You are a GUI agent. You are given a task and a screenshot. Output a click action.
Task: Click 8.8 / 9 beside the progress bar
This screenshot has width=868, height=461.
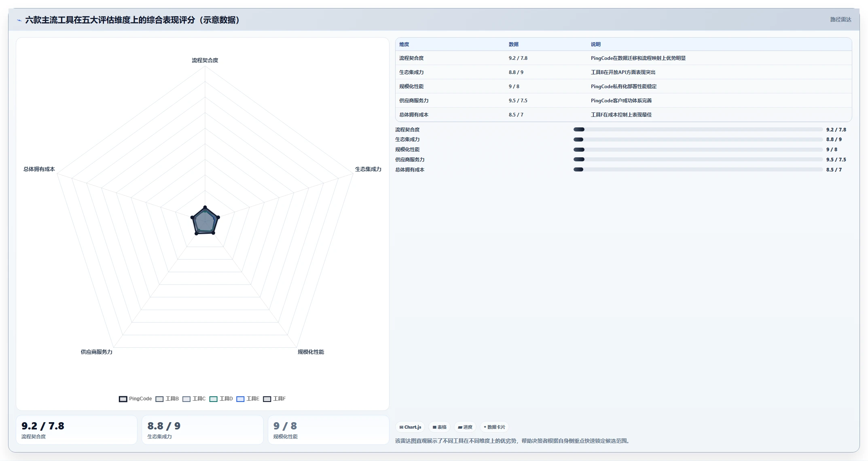tap(834, 140)
